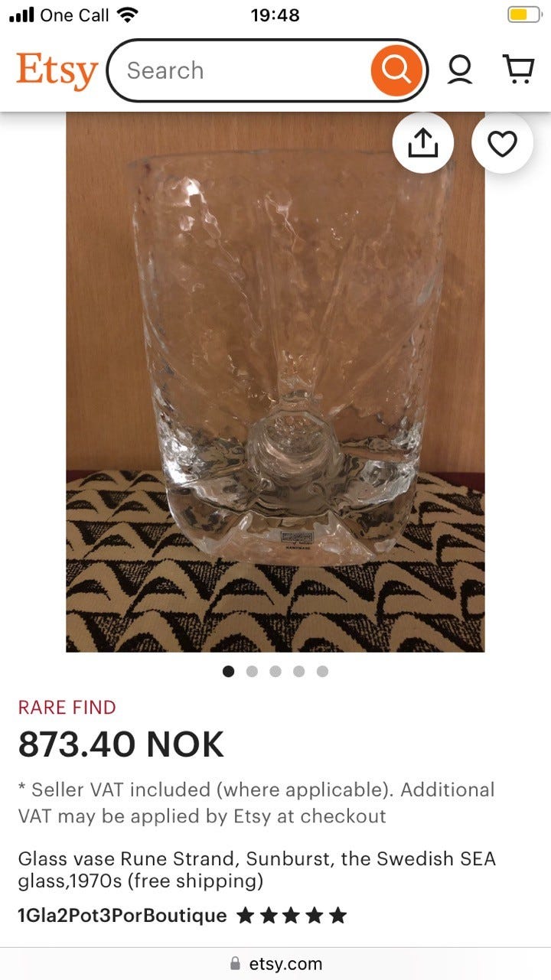Open the account profile icon

tap(460, 70)
